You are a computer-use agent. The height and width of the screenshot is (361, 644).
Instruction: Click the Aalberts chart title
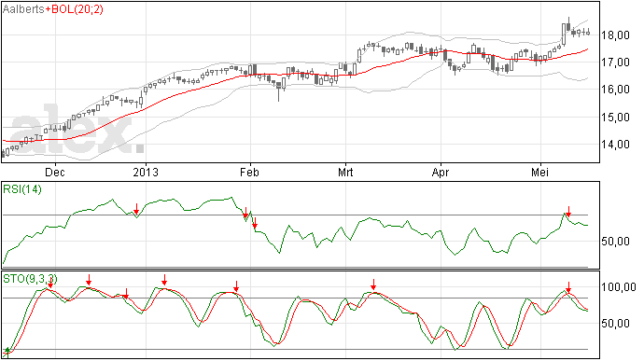point(23,9)
